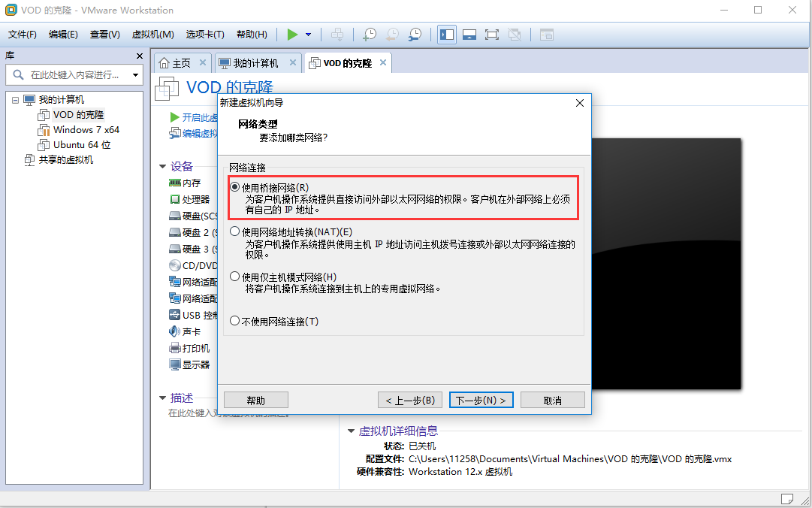Collapse the 描述 section
The height and width of the screenshot is (508, 812).
(x=162, y=398)
